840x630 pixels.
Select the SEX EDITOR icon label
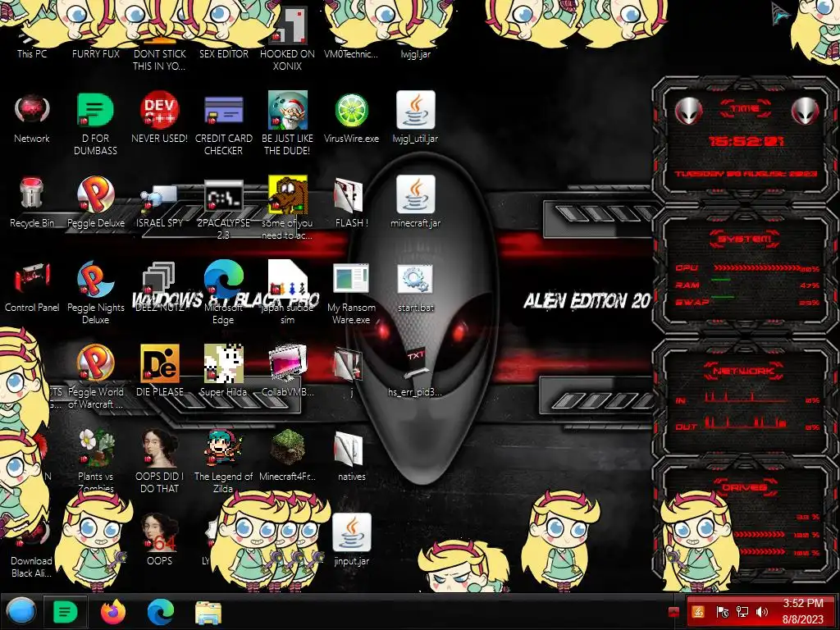[x=223, y=54]
